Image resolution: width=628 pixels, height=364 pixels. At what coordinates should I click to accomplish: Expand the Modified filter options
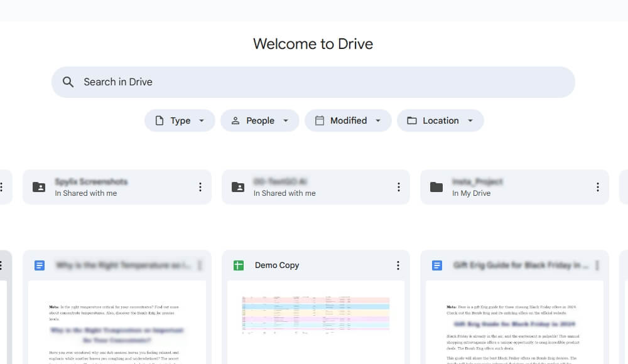tap(348, 120)
